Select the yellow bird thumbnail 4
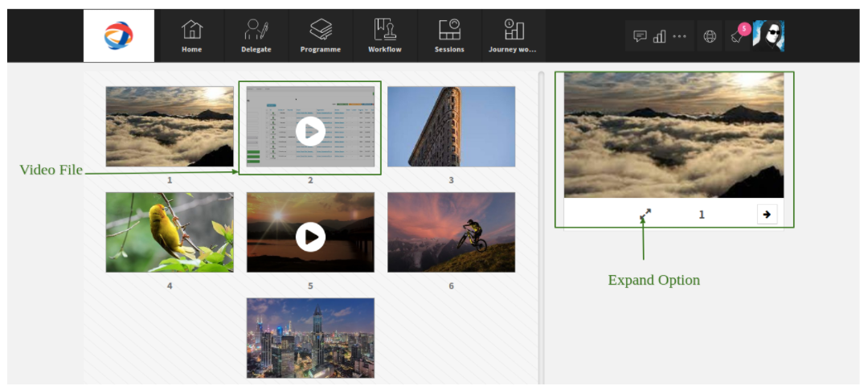The height and width of the screenshot is (390, 868). click(170, 232)
